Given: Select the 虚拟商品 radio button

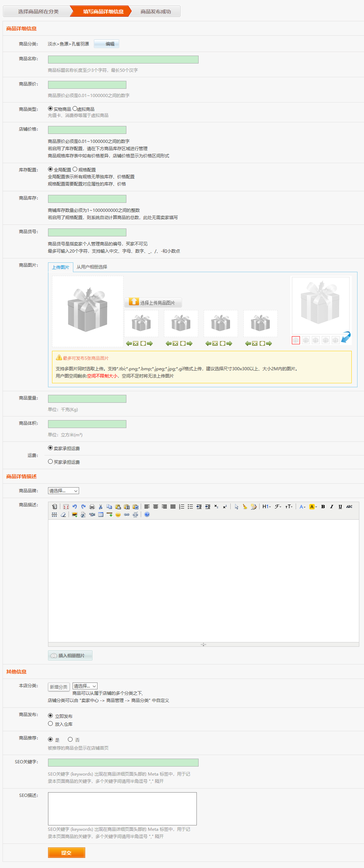Looking at the screenshot, I should (75, 109).
